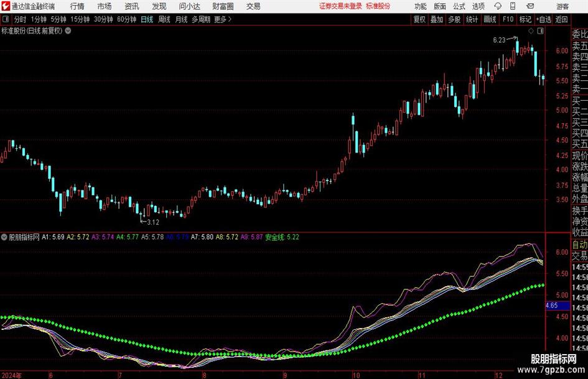Click indicator value A2: 5.72
Image resolution: width=588 pixels, height=379 pixels.
pos(78,237)
